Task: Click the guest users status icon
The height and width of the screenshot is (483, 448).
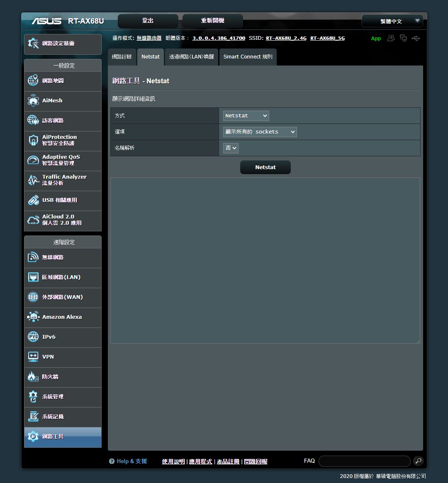Action: click(391, 38)
